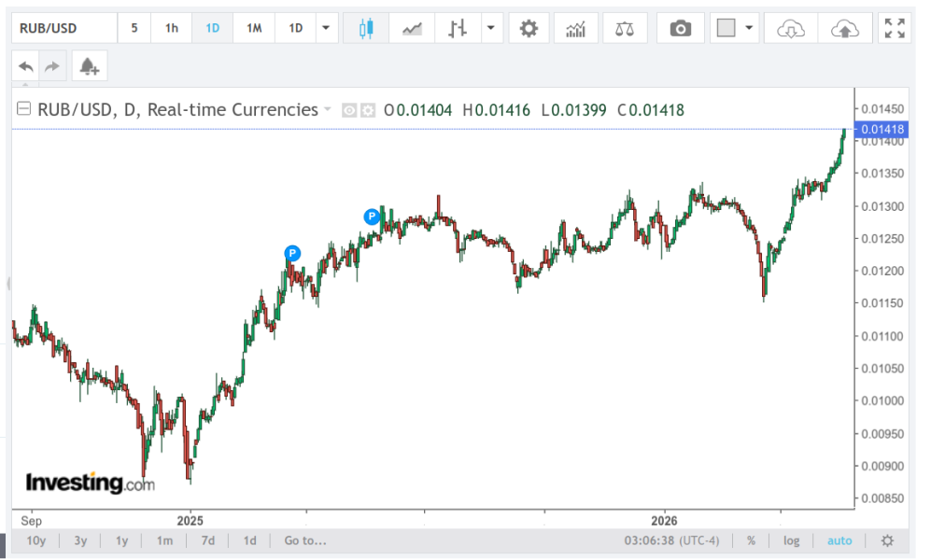Open series format gear in legend
931x560 pixels.
[368, 110]
